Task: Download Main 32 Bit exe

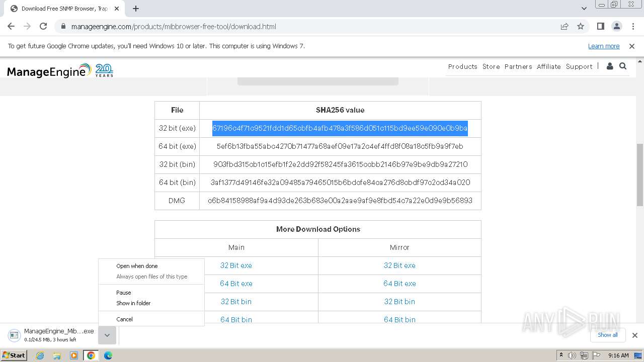Action: coord(236,265)
